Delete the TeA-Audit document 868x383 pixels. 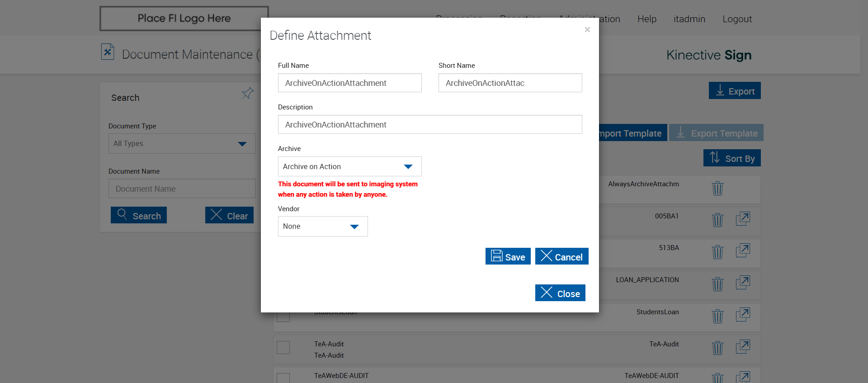click(717, 348)
